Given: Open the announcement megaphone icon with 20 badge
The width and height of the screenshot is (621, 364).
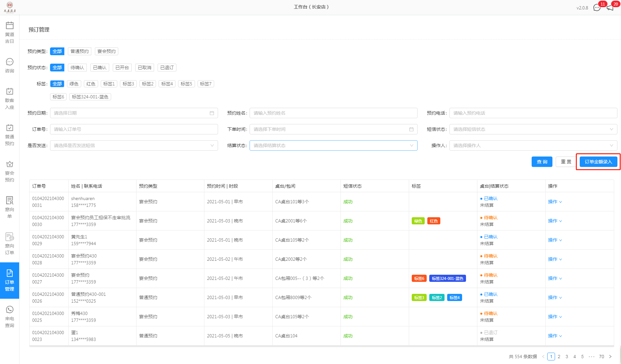Looking at the screenshot, I should point(610,7).
